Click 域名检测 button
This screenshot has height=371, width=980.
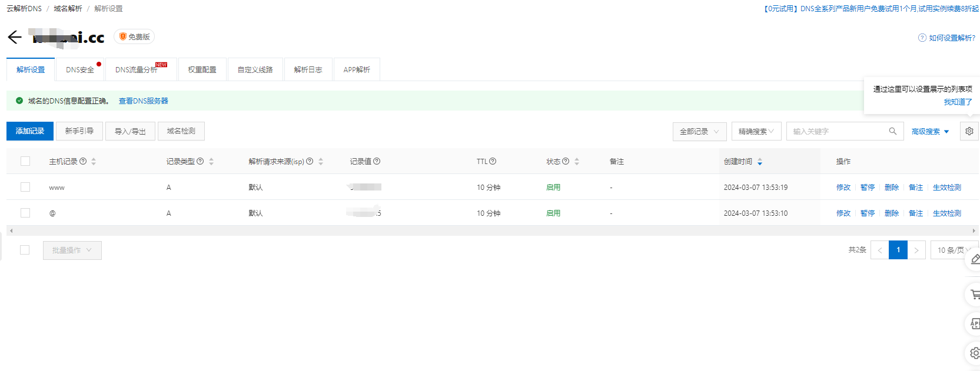[x=181, y=131]
